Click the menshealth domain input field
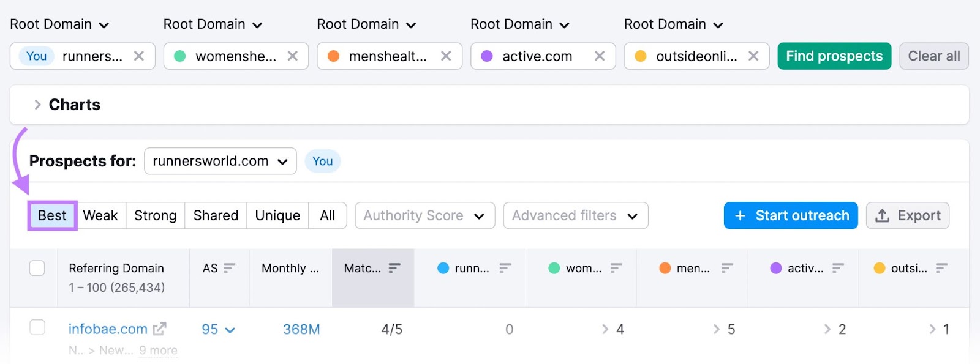The image size is (980, 364). point(388,56)
